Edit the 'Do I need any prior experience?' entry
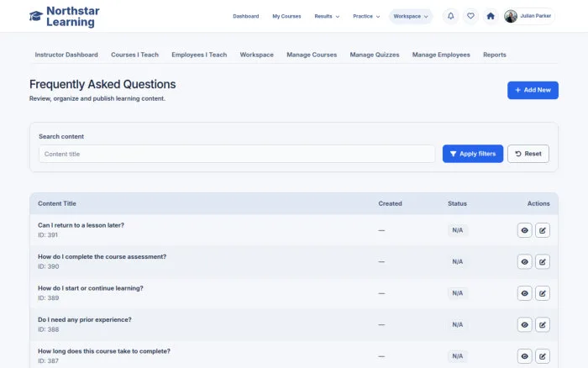The width and height of the screenshot is (588, 368). point(543,325)
